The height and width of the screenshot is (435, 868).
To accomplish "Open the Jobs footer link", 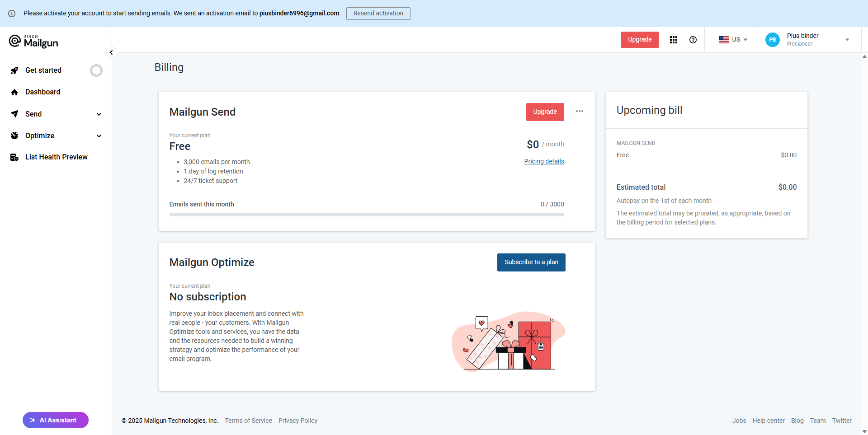I will tap(739, 421).
